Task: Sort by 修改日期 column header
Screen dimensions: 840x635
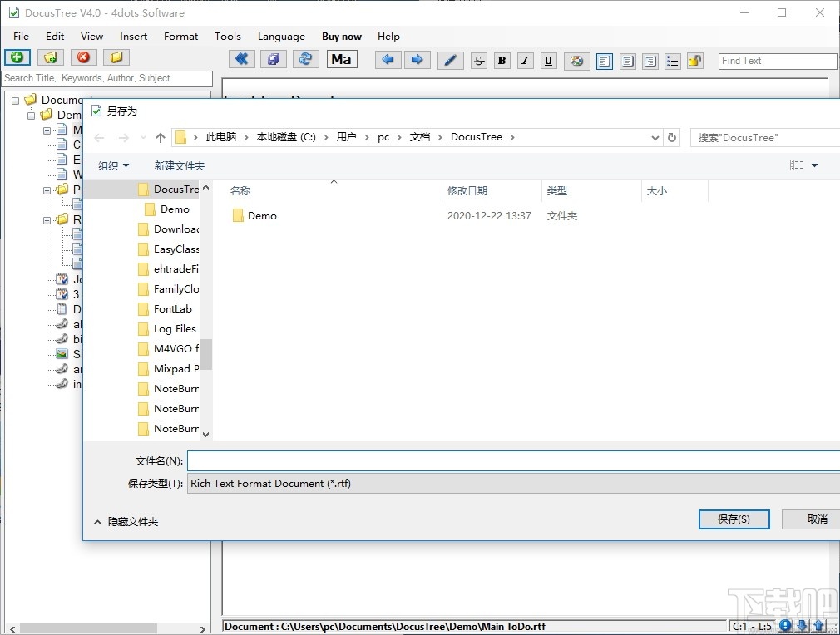Action: tap(492, 190)
